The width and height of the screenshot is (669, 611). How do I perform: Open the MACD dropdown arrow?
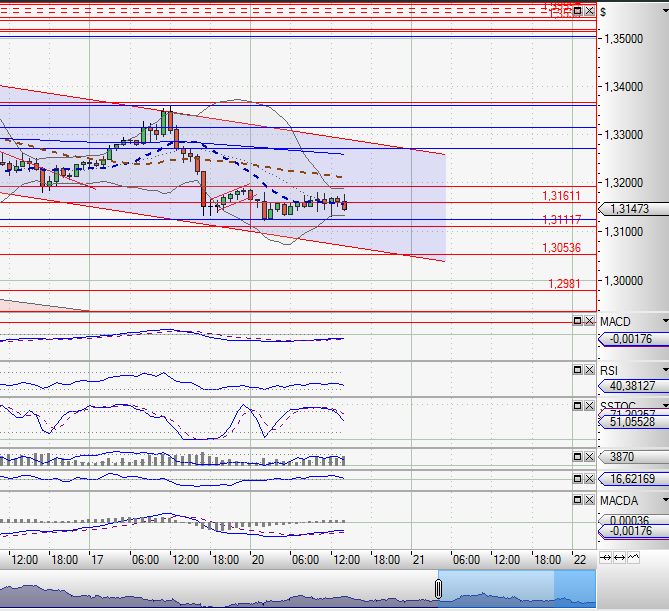pyautogui.click(x=665, y=321)
